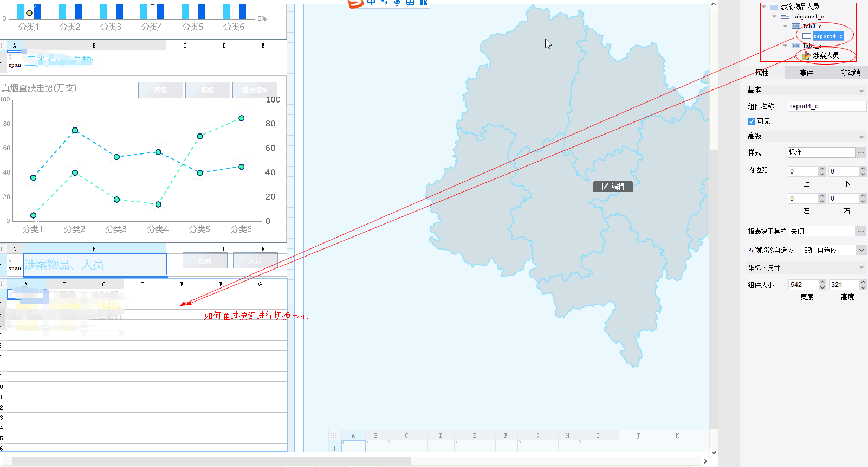Switch to the 事件 tab
868x467 pixels.
pos(806,73)
